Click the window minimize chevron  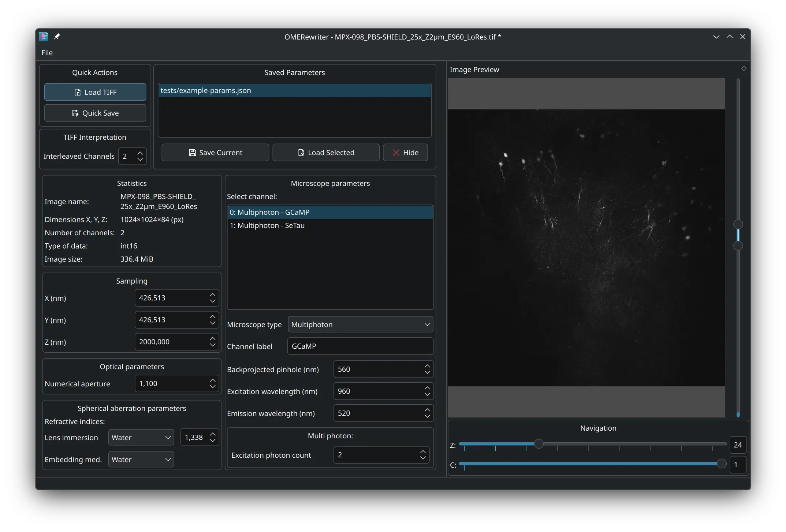(x=716, y=37)
